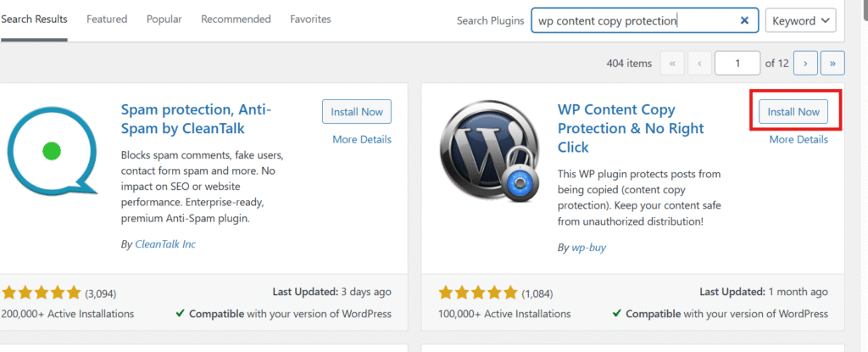The height and width of the screenshot is (352, 868).
Task: Click the current page number field
Action: [x=737, y=64]
